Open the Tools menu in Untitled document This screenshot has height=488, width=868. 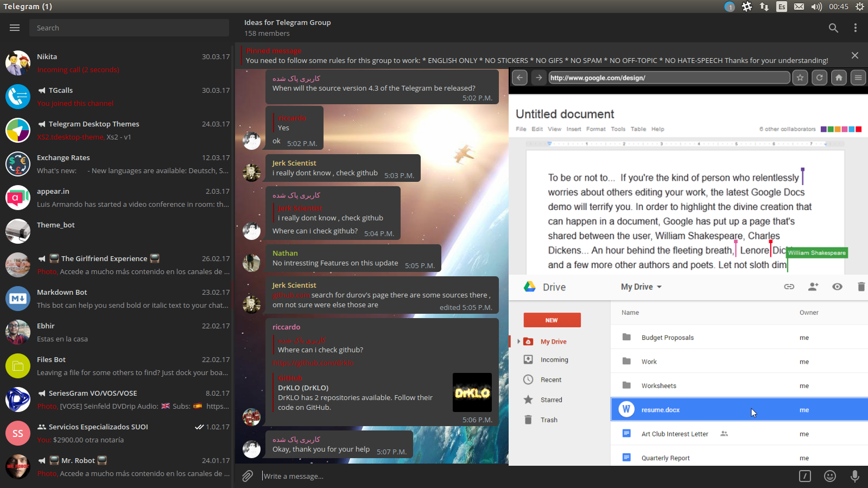tap(618, 129)
